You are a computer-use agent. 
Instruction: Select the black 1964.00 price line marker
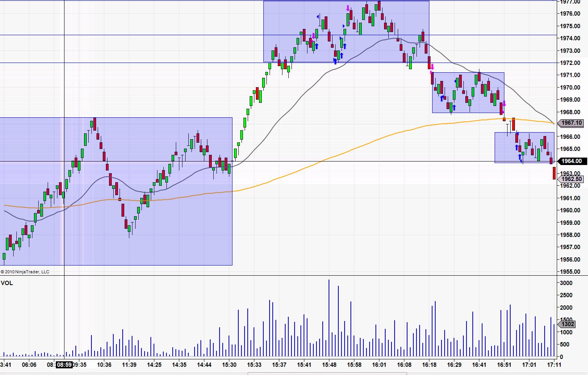pyautogui.click(x=572, y=161)
